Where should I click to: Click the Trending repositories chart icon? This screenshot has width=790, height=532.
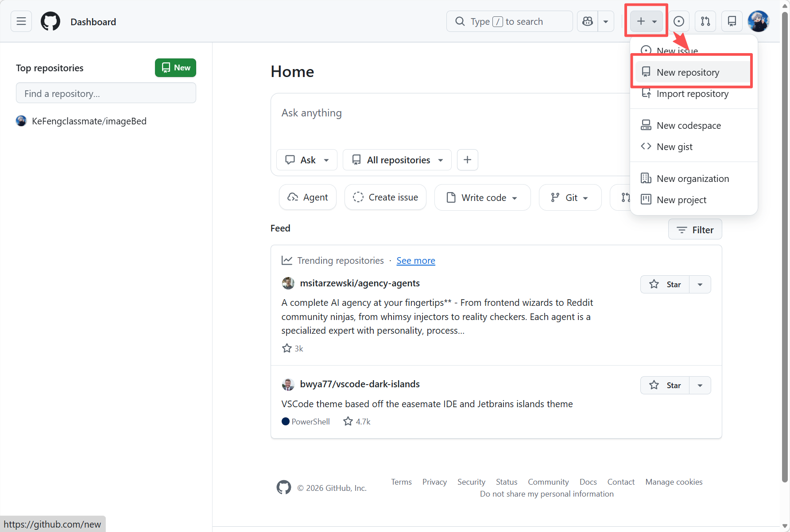tap(287, 260)
